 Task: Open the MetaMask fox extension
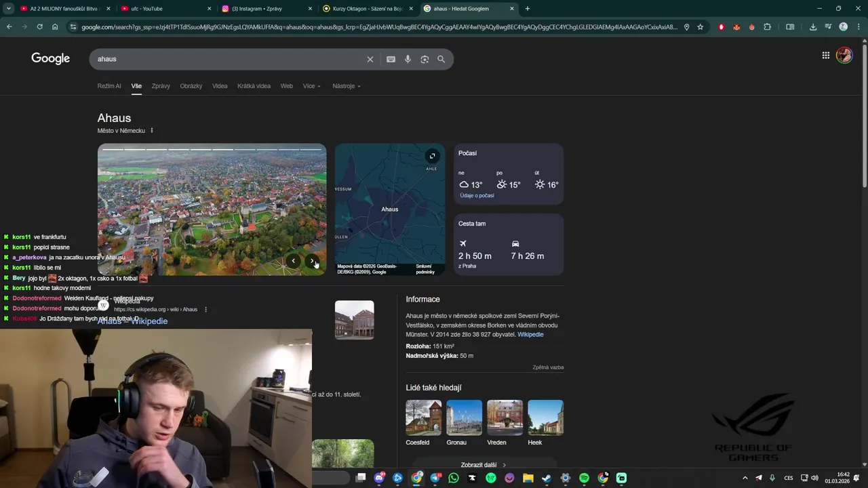(x=736, y=27)
